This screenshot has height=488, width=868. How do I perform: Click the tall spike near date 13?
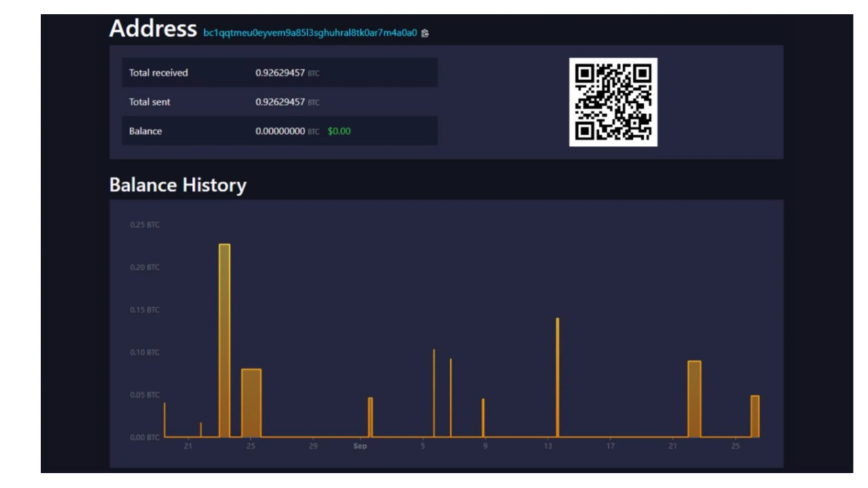[x=557, y=377]
